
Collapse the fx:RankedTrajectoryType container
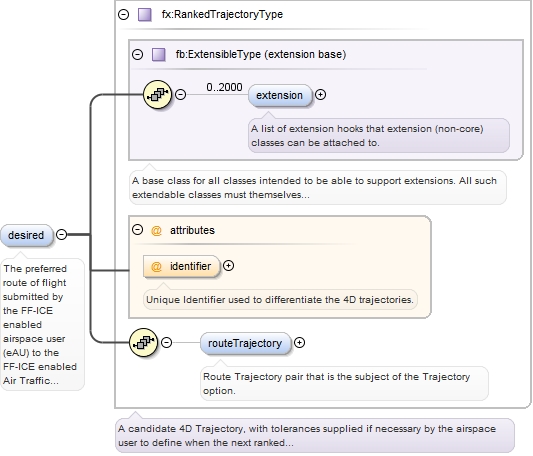(x=123, y=14)
